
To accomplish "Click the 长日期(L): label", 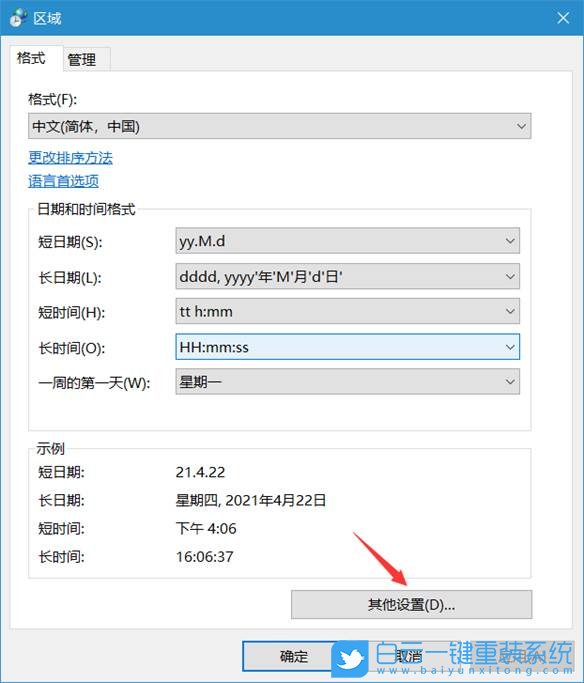I will [70, 277].
